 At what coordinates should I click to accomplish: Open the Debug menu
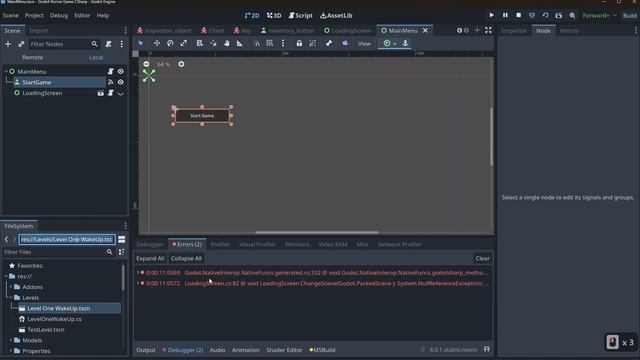(x=59, y=16)
